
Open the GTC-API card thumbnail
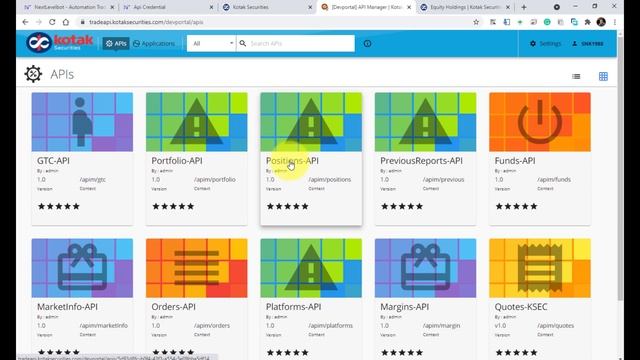coord(82,122)
